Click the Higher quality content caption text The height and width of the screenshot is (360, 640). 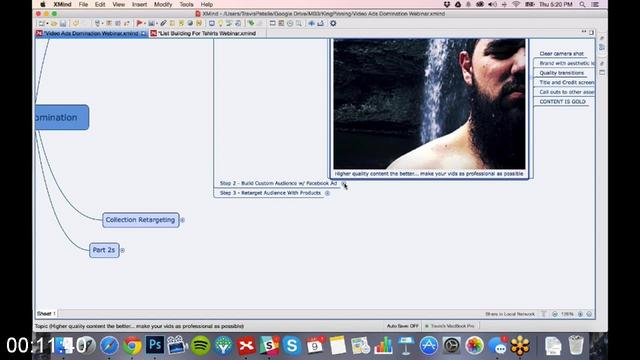click(429, 174)
